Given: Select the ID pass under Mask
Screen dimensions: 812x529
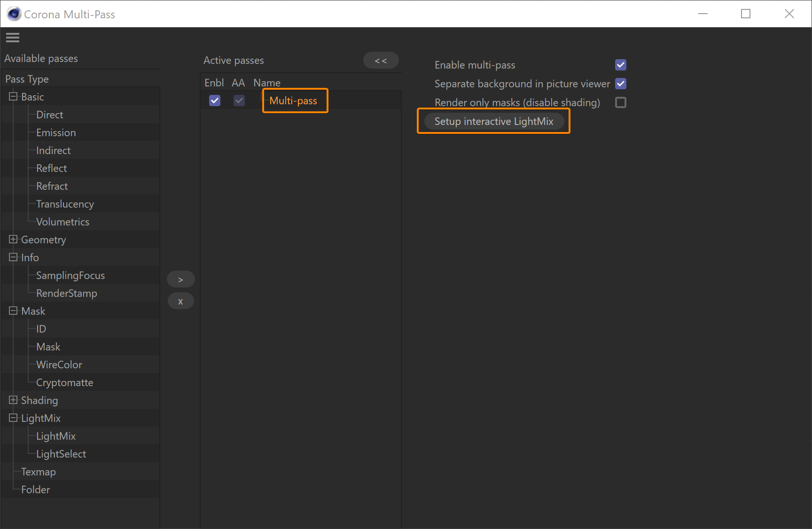Looking at the screenshot, I should point(41,329).
